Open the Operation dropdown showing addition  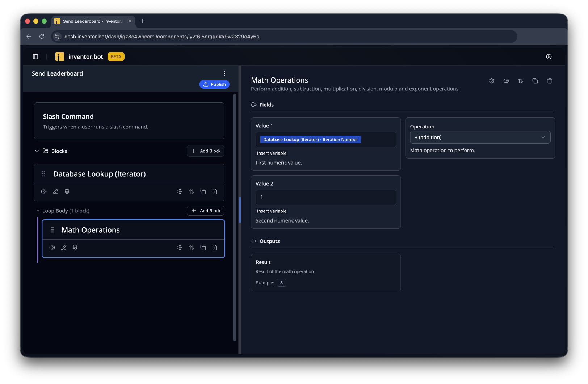point(480,137)
